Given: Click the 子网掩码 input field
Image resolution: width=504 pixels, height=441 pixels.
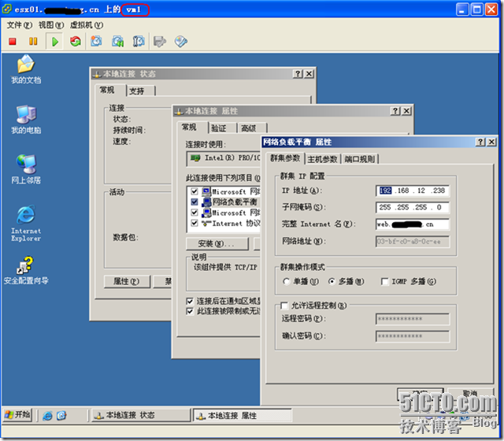Looking at the screenshot, I should 413,207.
